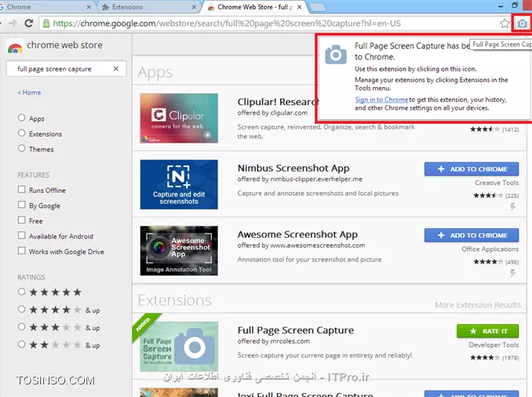Click the green padlock security icon
The height and width of the screenshot is (397, 532).
tap(46, 23)
